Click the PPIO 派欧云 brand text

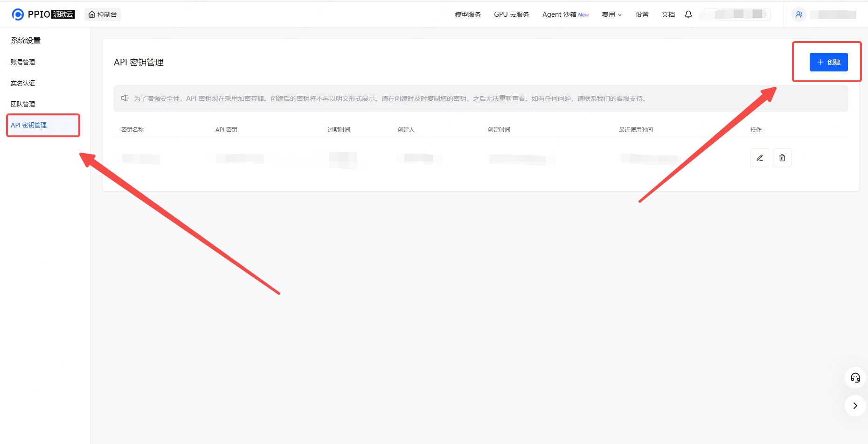(x=51, y=14)
